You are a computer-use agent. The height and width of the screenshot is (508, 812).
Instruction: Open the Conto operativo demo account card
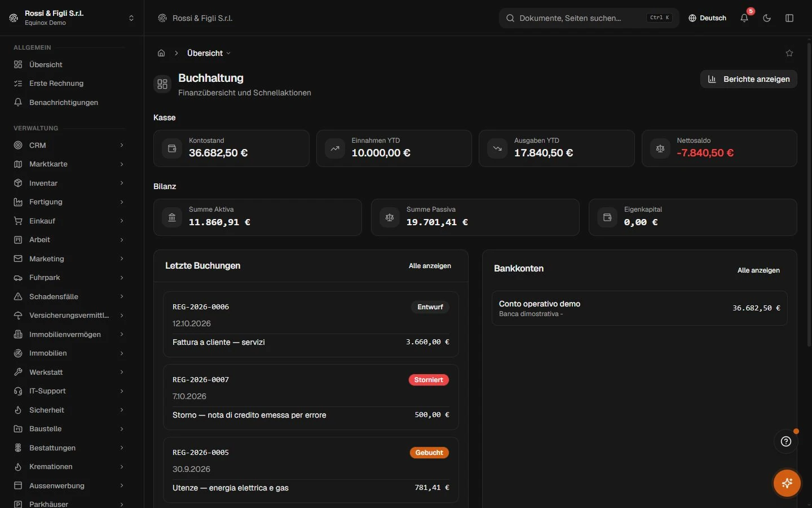point(639,308)
